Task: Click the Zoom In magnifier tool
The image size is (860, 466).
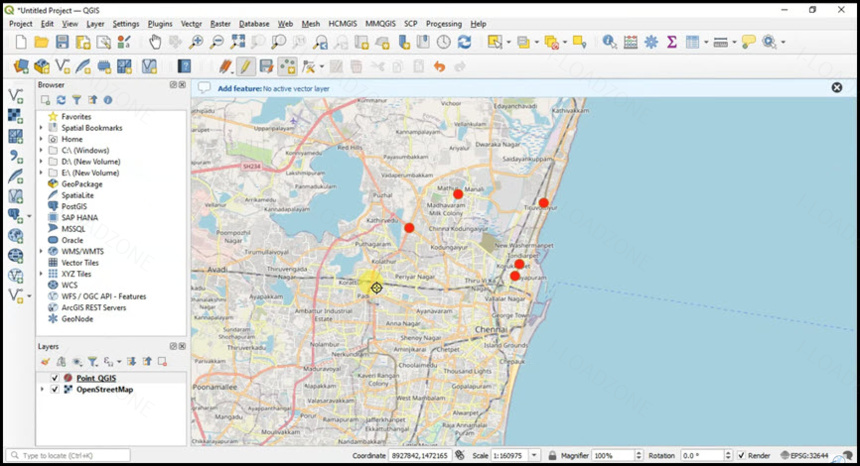Action: 196,42
